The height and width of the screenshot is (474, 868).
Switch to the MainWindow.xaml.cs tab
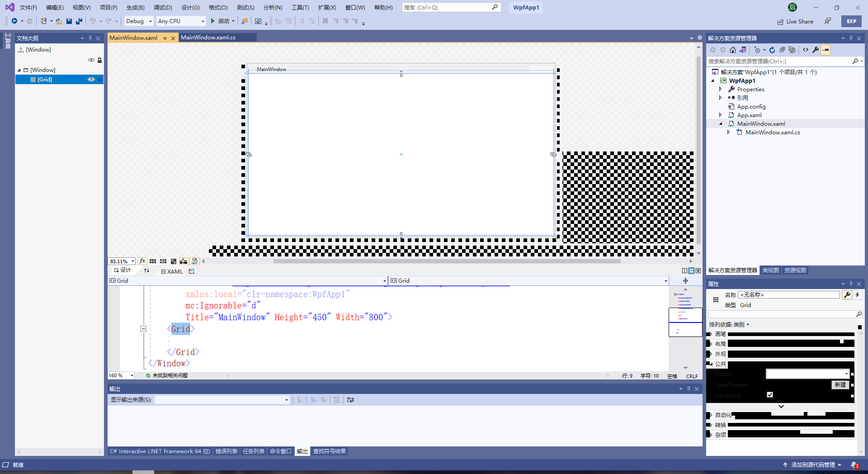208,37
